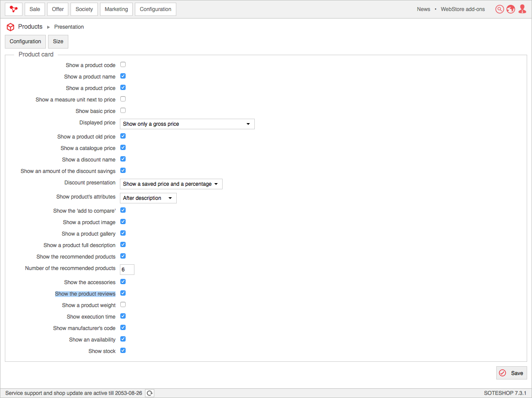Toggle Show the 'add to compare' checkbox
Viewport: 532px width, 398px height.
[123, 210]
